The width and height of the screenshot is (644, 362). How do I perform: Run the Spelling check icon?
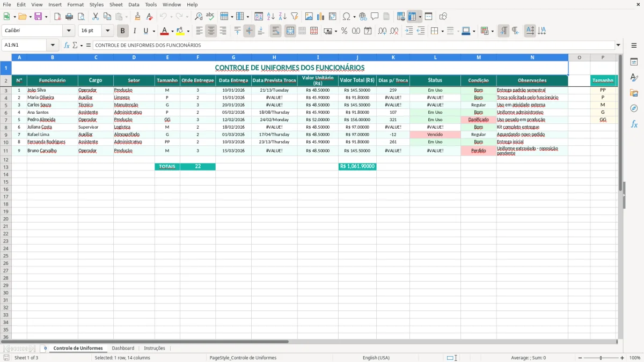click(x=210, y=17)
